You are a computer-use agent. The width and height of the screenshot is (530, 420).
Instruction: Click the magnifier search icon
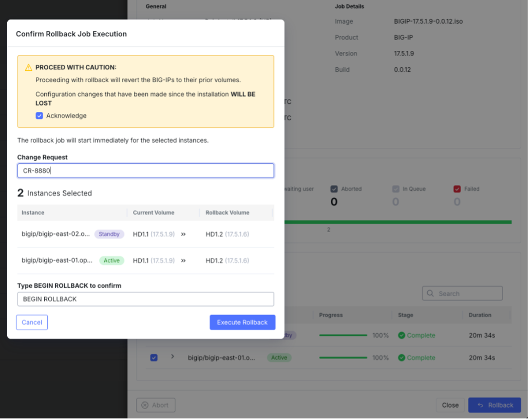431,294
